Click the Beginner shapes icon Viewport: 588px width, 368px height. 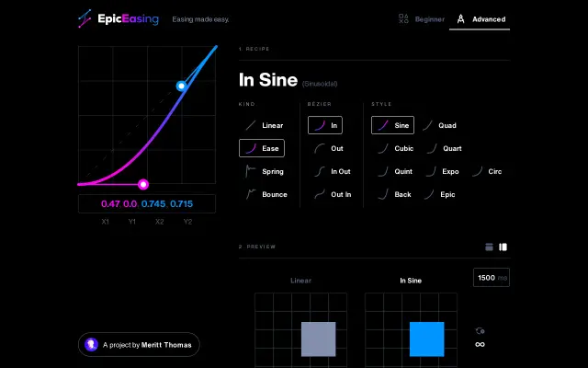click(x=403, y=18)
